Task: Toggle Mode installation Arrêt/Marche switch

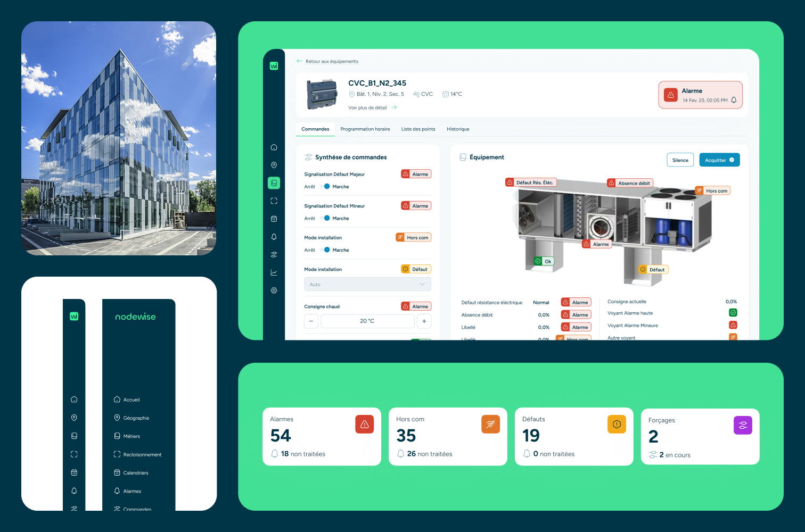Action: (325, 250)
